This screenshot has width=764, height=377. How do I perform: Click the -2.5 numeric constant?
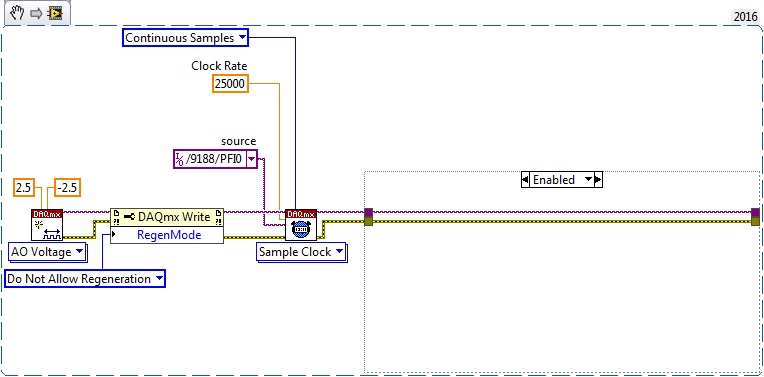pos(67,188)
